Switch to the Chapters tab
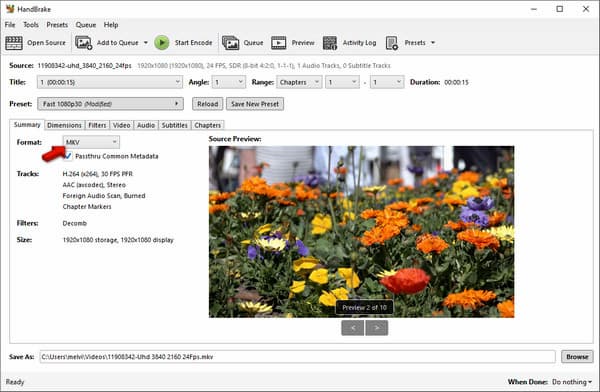Screen dimensions: 600x392 207,125
